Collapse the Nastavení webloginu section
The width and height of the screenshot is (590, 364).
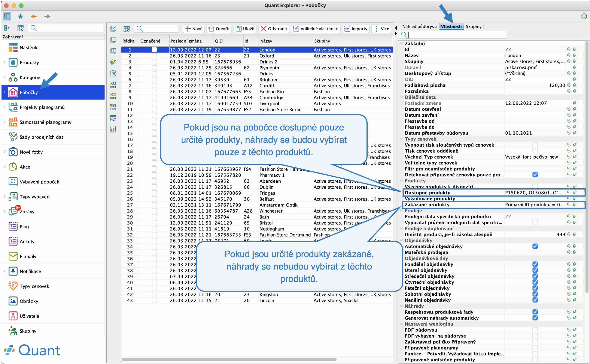pyautogui.click(x=401, y=324)
